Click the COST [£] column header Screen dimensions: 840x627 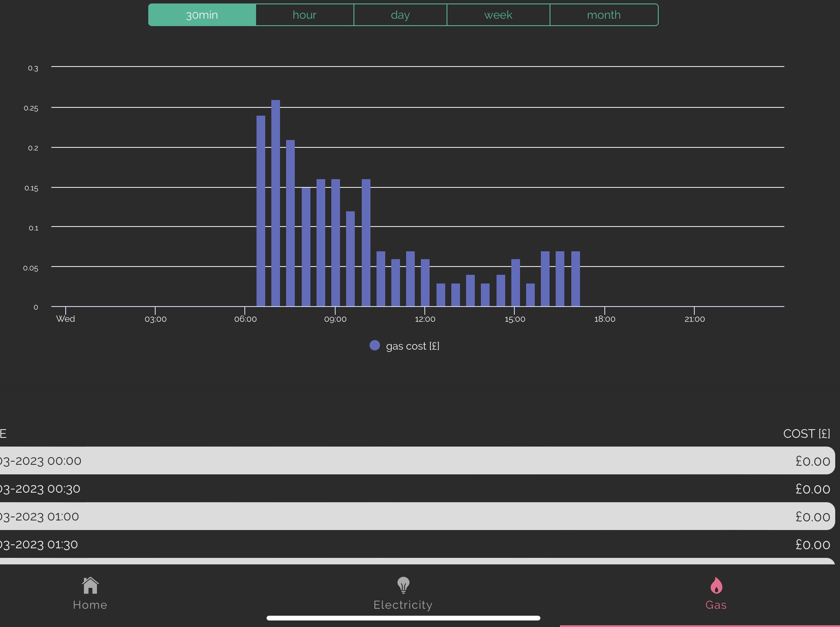(806, 434)
